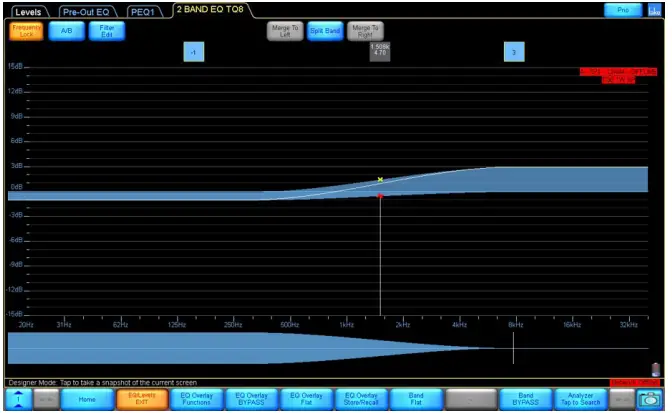Viewport: 672px width, 413px height.
Task: Switch to the Pre-Out EQ tab
Action: [86, 12]
